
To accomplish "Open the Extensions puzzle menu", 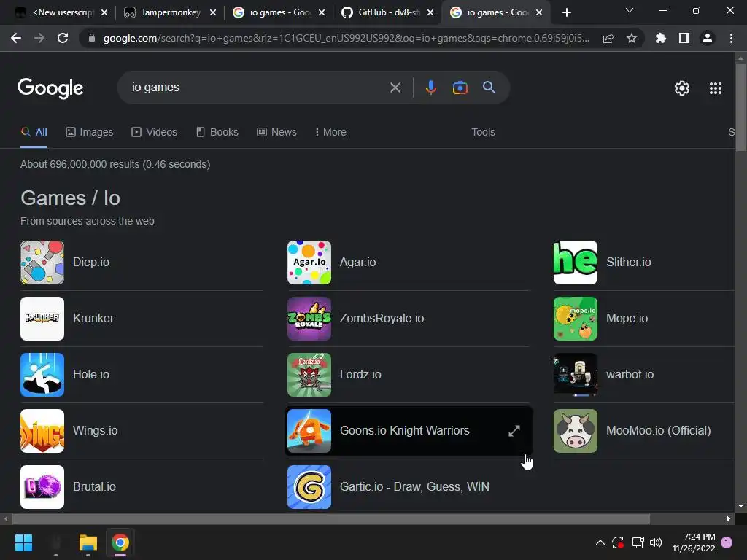I will pyautogui.click(x=660, y=38).
